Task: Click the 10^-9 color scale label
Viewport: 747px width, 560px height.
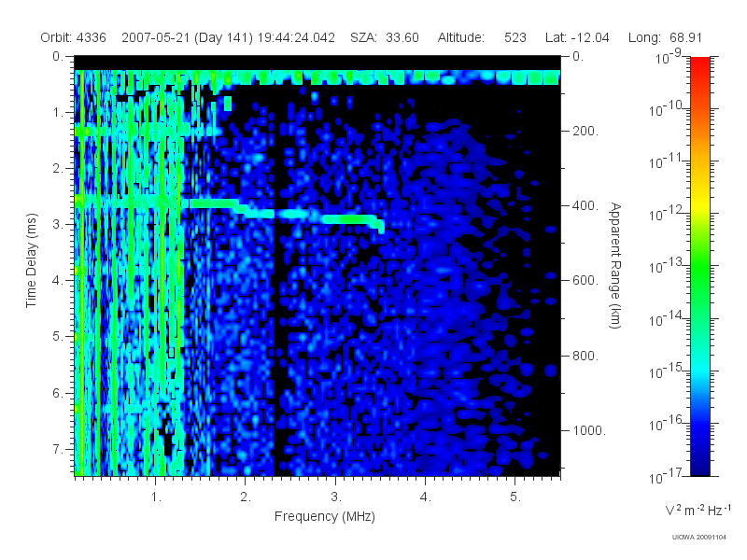Action: point(669,57)
